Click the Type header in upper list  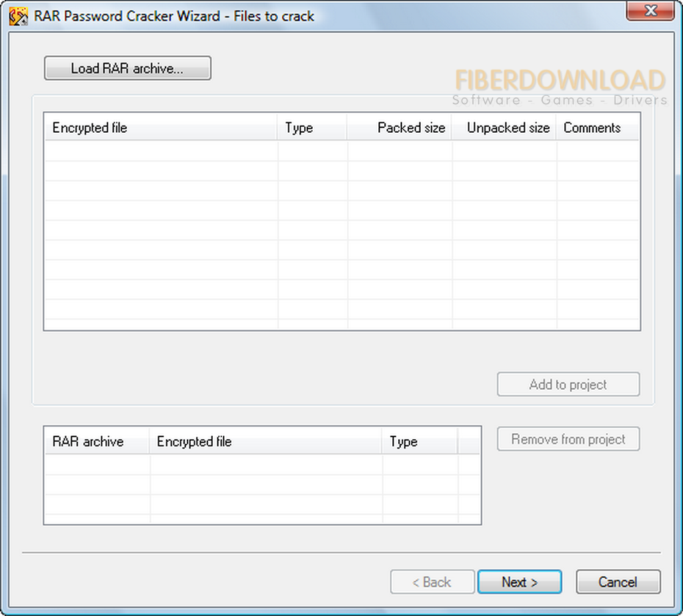coord(311,127)
